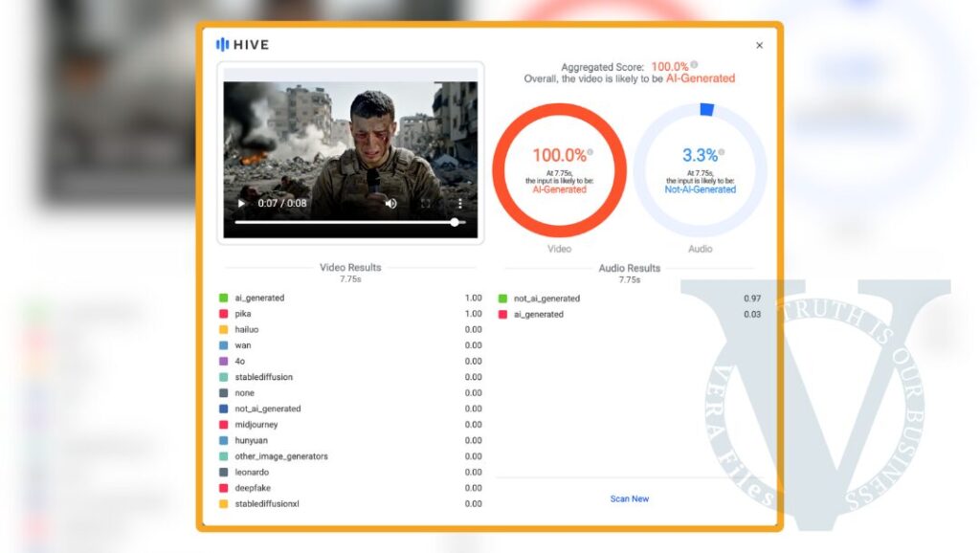Click info icon next to audio 3.3% score

pyautogui.click(x=722, y=152)
